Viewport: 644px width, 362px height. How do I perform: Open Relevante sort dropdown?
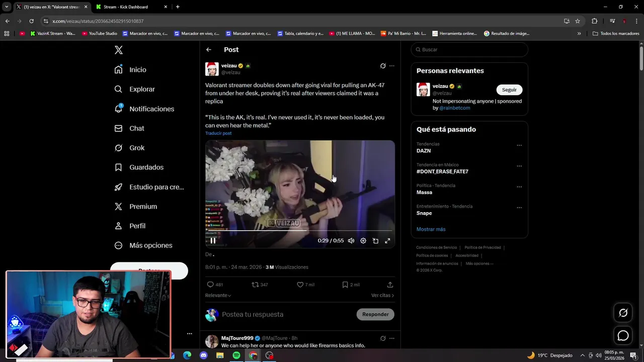pos(218,296)
